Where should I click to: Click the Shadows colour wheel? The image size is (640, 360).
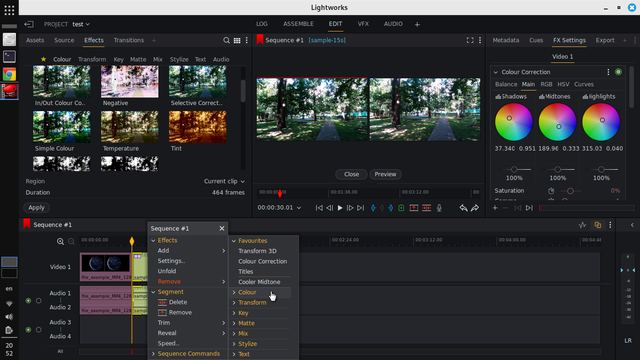click(513, 122)
